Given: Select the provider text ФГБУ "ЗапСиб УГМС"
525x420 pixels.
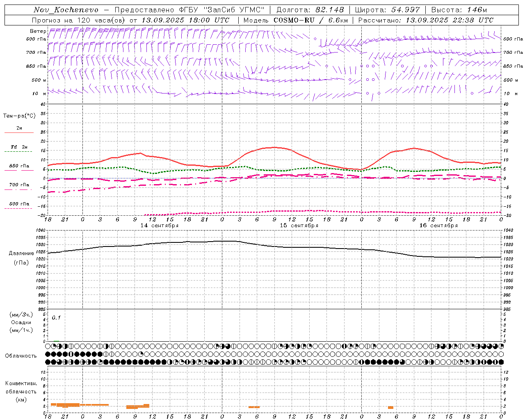Looking at the screenshot, I should coord(221,10).
